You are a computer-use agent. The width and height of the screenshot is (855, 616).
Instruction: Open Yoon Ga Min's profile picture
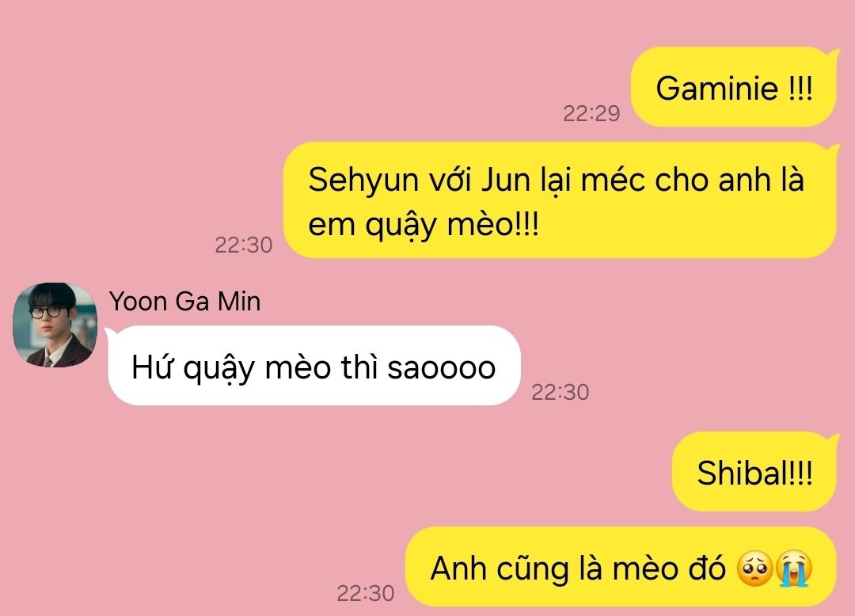(55, 325)
